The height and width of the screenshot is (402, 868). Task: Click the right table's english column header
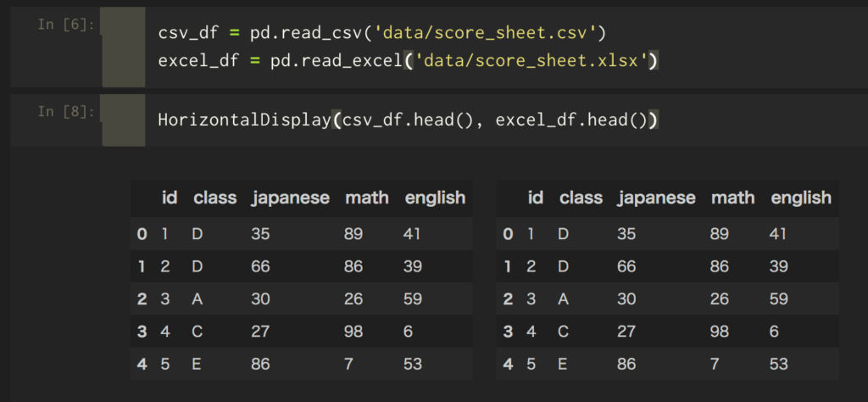pyautogui.click(x=801, y=198)
